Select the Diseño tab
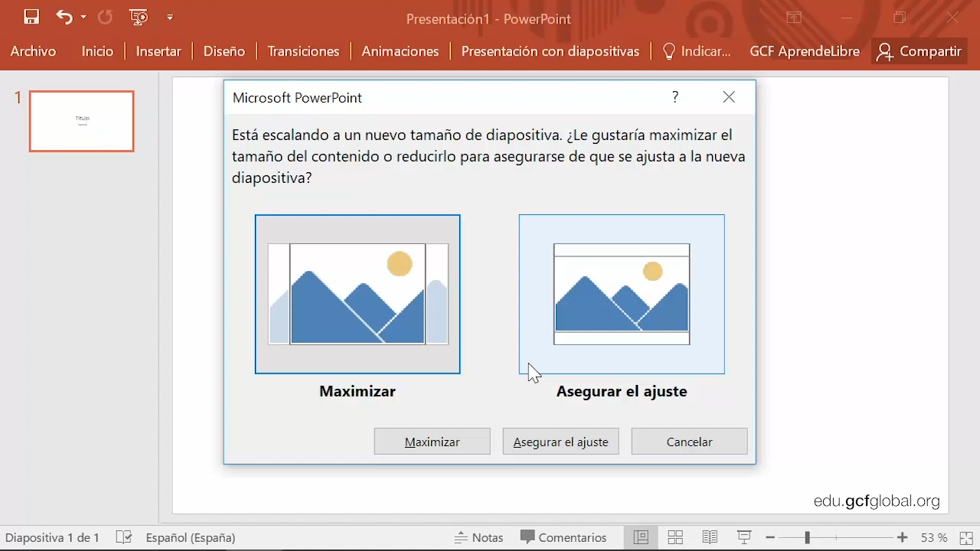 tap(224, 51)
